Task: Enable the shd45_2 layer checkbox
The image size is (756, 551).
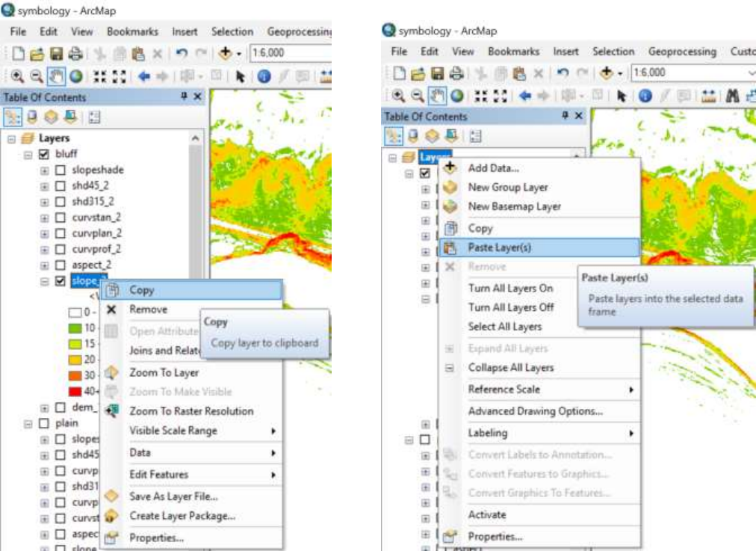Action: coord(61,186)
